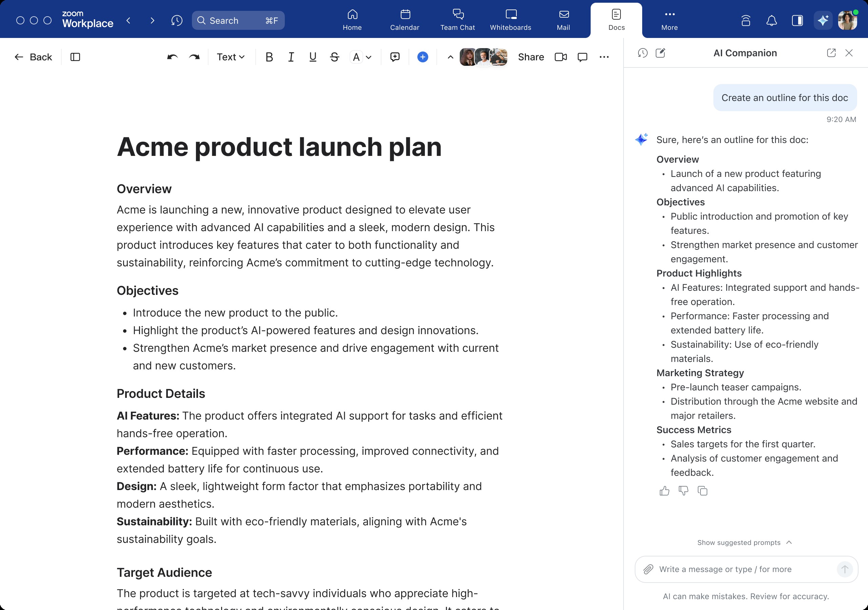This screenshot has height=610, width=868.
Task: Click the thumbs up feedback icon
Action: [664, 491]
